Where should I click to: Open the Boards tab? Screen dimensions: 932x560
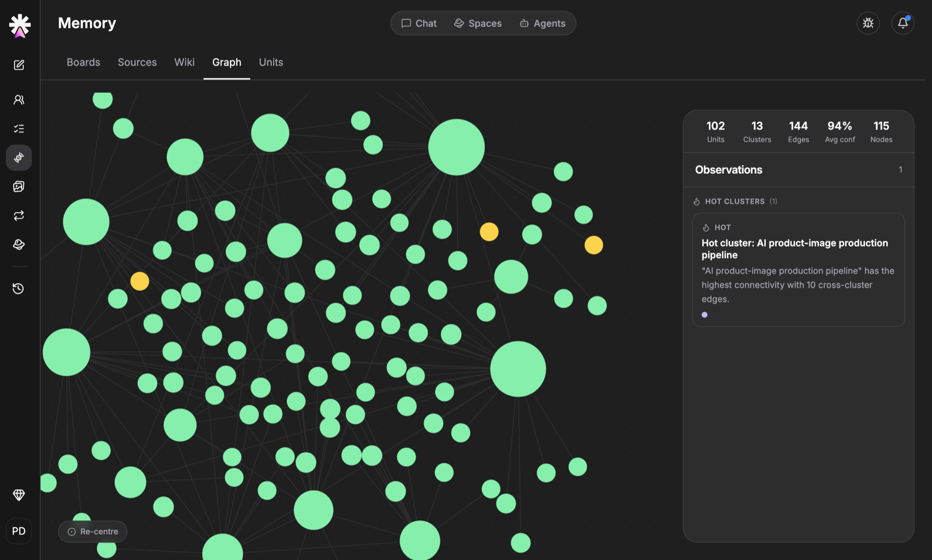coord(83,62)
